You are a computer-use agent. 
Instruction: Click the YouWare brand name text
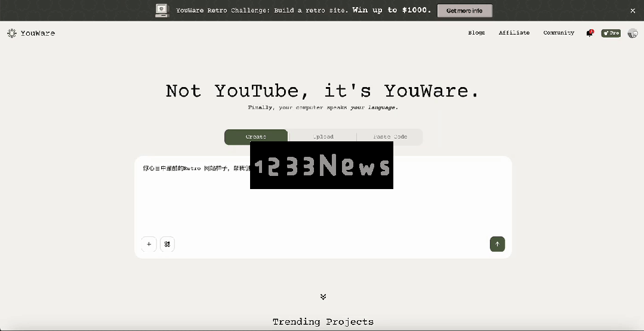[x=38, y=33]
